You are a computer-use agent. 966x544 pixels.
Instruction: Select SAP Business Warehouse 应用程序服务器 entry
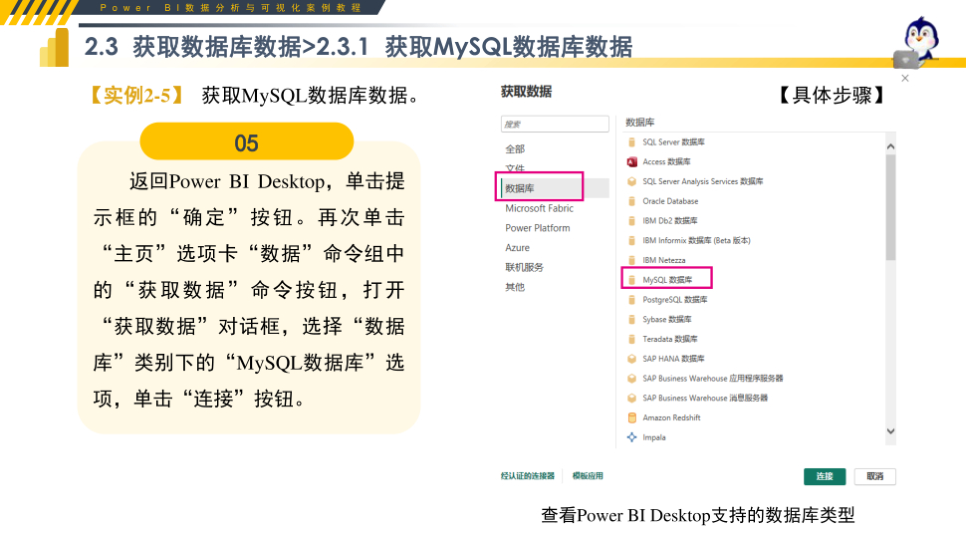713,379
